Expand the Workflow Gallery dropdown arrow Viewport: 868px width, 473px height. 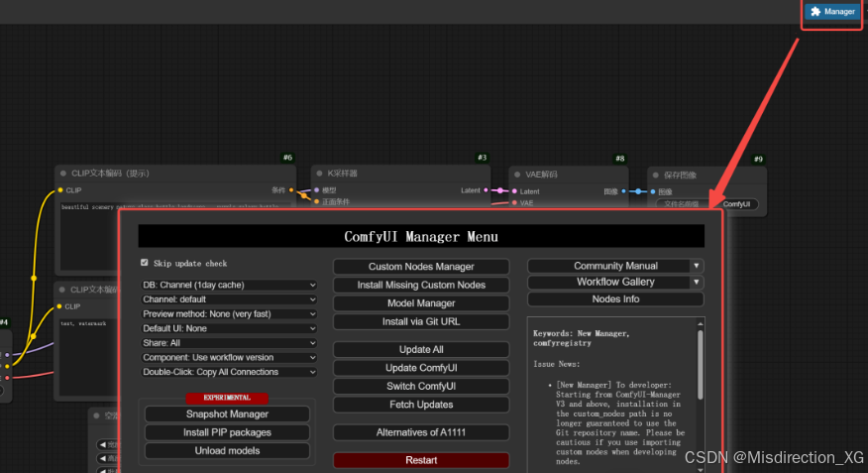pos(697,282)
